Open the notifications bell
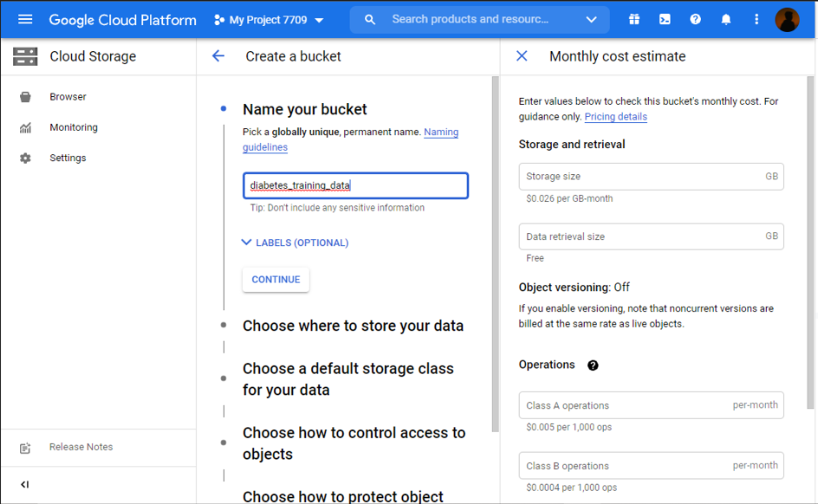The width and height of the screenshot is (818, 504). [725, 19]
